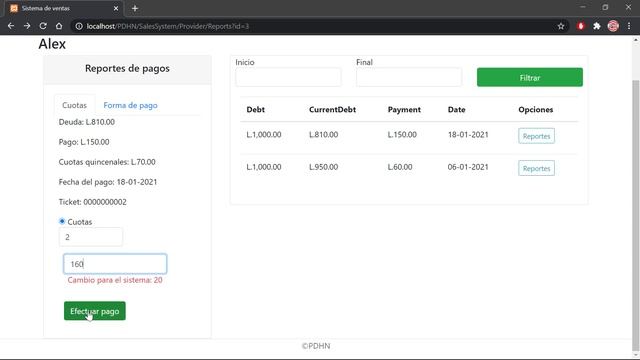
Task: Open Reportes for the 18-01-2021 payment
Action: [536, 136]
